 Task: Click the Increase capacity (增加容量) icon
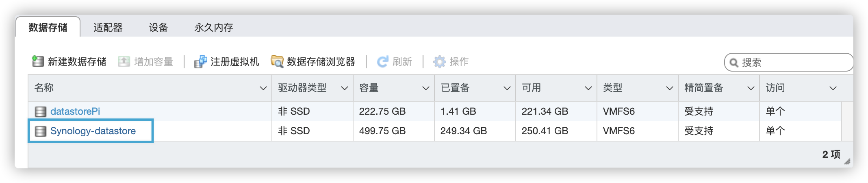tap(124, 61)
